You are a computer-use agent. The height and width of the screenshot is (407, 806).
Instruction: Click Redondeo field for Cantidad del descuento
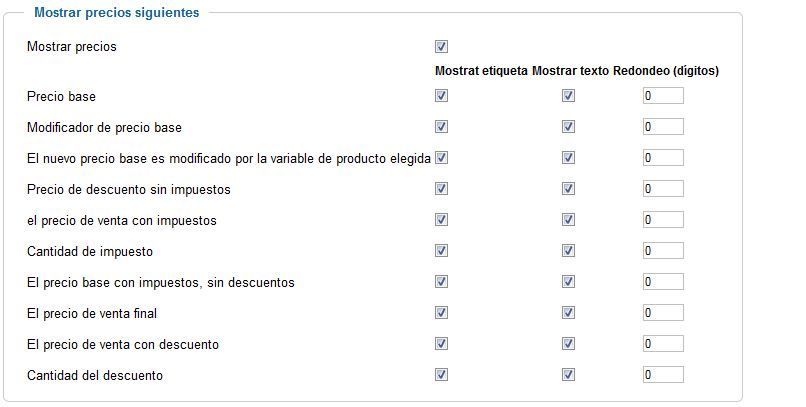(x=663, y=375)
